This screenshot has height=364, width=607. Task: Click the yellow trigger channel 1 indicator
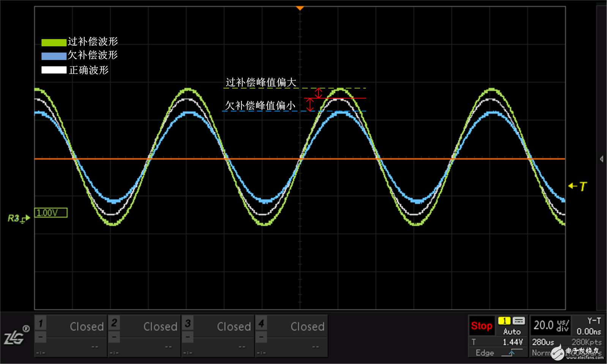504,321
